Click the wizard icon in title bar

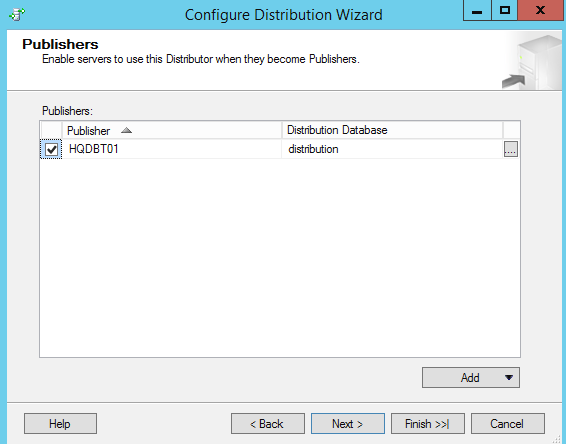click(x=17, y=14)
